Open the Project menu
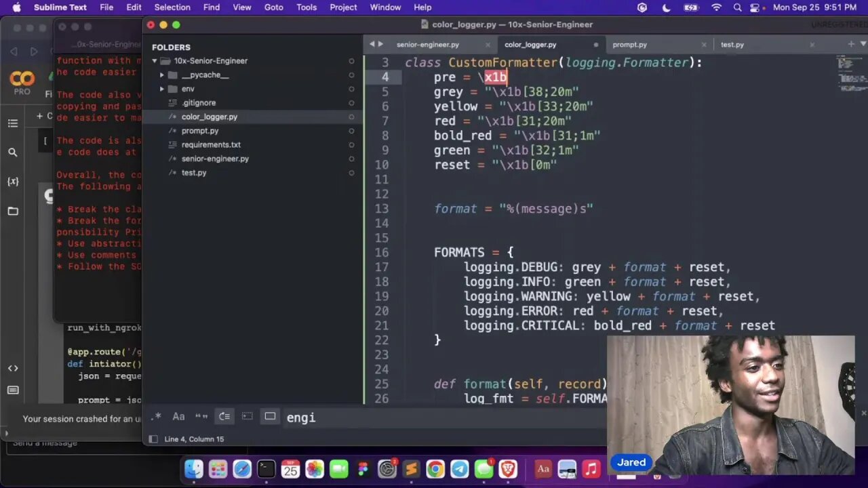 [343, 7]
